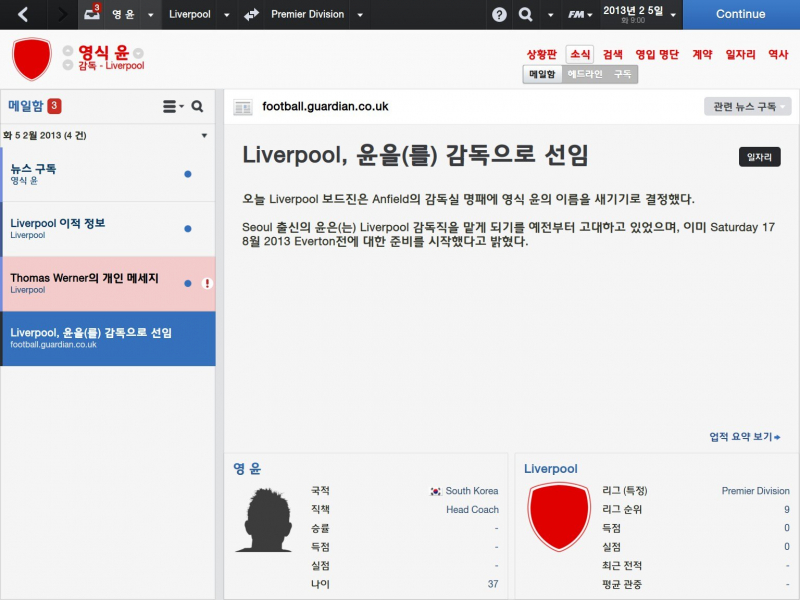
Task: Click the exclamation alert on Thomas Werner message
Action: pos(207,283)
